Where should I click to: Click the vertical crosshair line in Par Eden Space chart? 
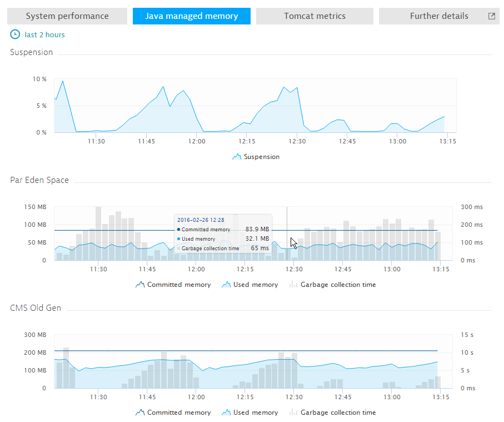click(287, 234)
